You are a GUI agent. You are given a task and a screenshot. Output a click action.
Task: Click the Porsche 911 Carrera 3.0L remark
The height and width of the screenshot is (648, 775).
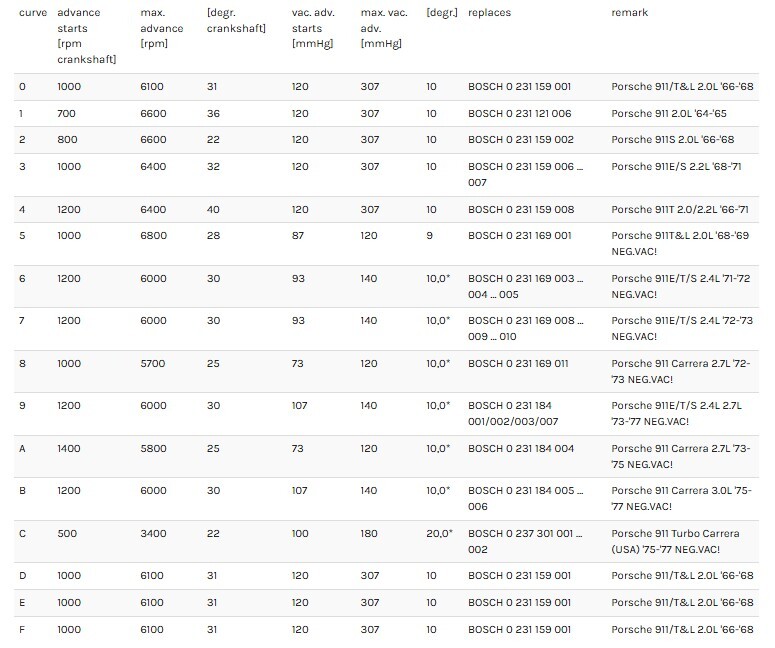[681, 499]
